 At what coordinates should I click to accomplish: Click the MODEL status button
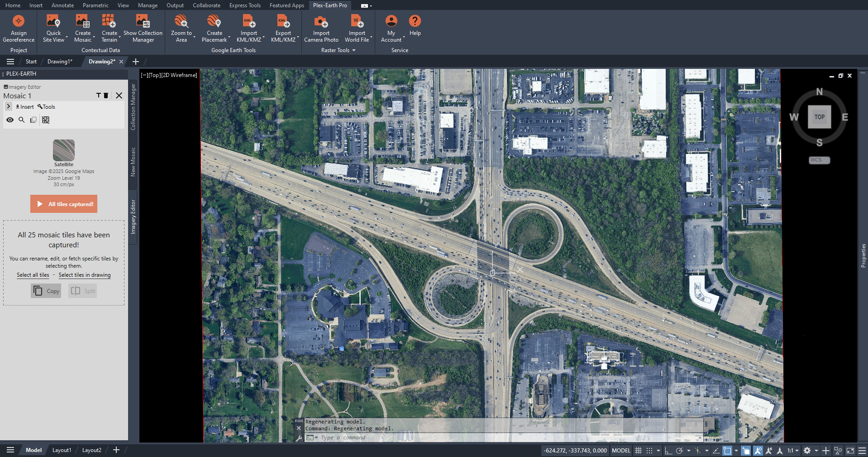(x=621, y=451)
